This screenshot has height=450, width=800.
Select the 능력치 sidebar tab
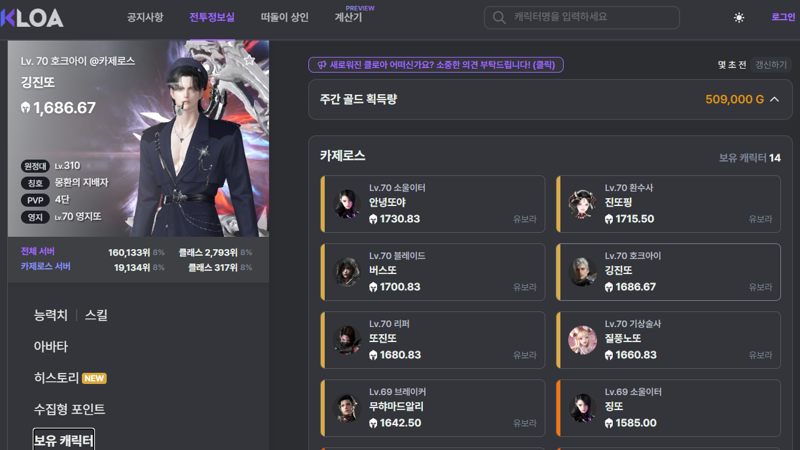51,315
